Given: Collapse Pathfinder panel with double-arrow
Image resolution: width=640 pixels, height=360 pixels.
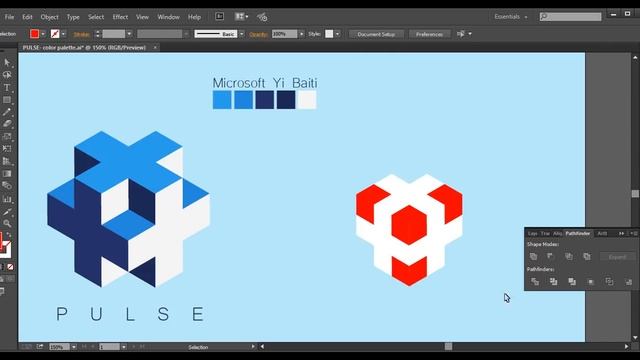Looking at the screenshot, I should point(621,233).
